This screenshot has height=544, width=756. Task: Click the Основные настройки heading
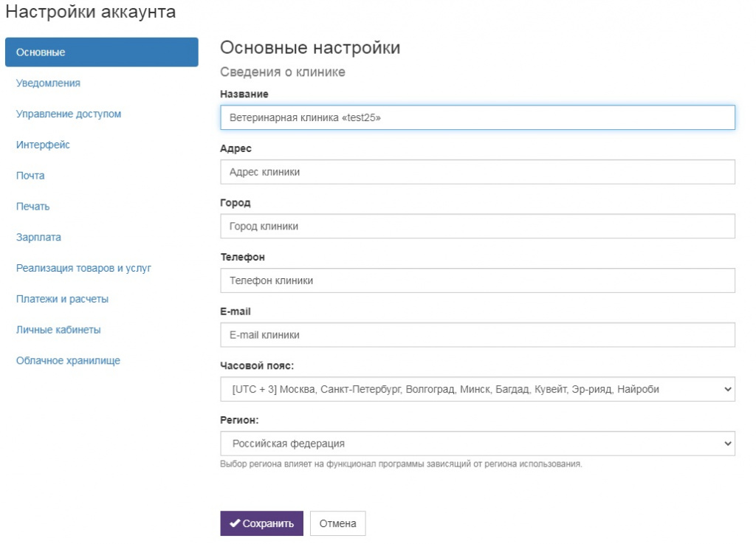coord(310,48)
